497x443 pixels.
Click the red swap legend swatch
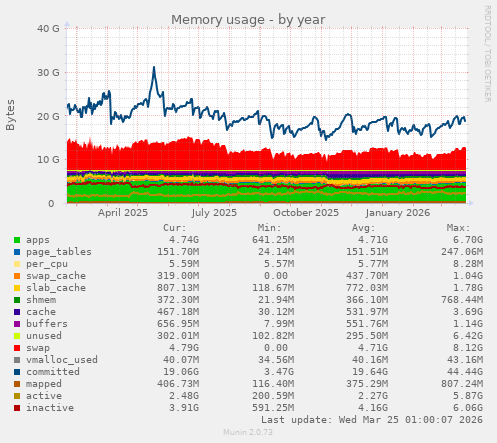(17, 348)
